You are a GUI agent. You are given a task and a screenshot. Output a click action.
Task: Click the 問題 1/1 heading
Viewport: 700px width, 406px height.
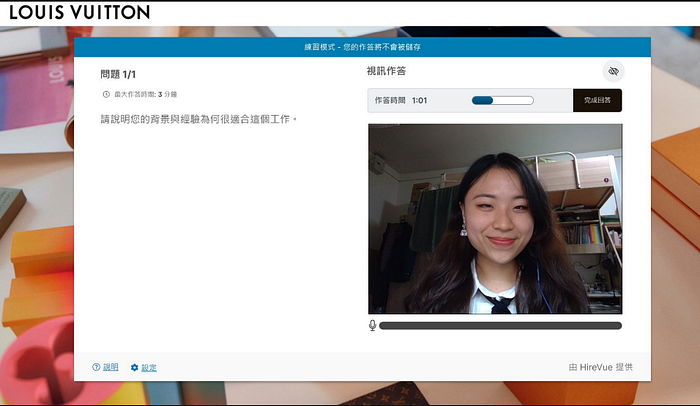click(118, 75)
